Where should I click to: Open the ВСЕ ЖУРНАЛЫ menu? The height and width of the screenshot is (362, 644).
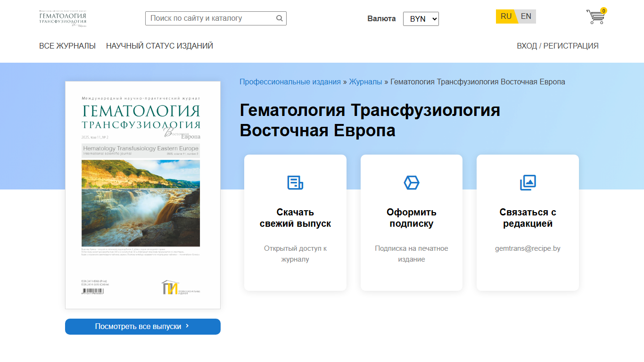click(67, 46)
